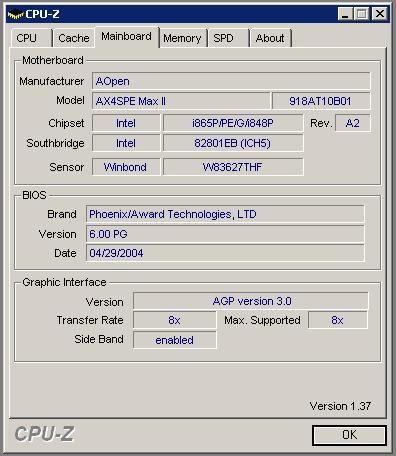Click the Manufacturer field showing AOpen
Image resolution: width=396 pixels, height=456 pixels.
pos(231,81)
